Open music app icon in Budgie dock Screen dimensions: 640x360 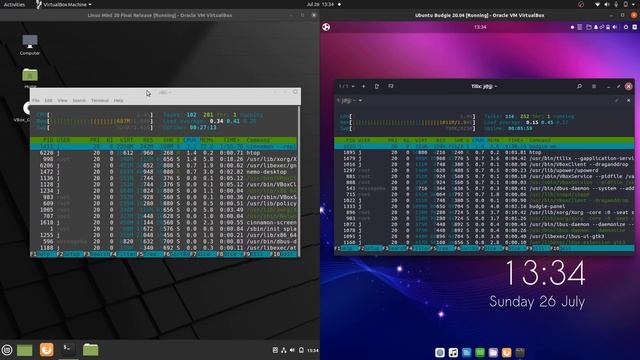(x=453, y=352)
